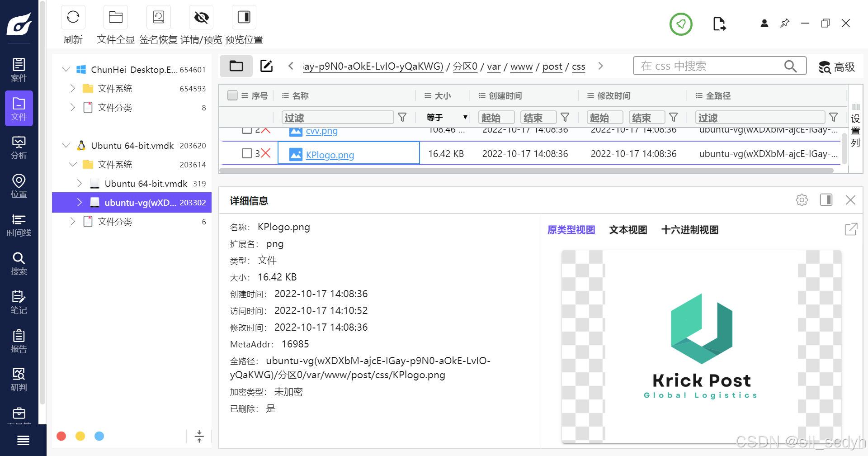Collapse the Ubuntu 64-bit.vmdk 203620 node
868x456 pixels.
(66, 145)
